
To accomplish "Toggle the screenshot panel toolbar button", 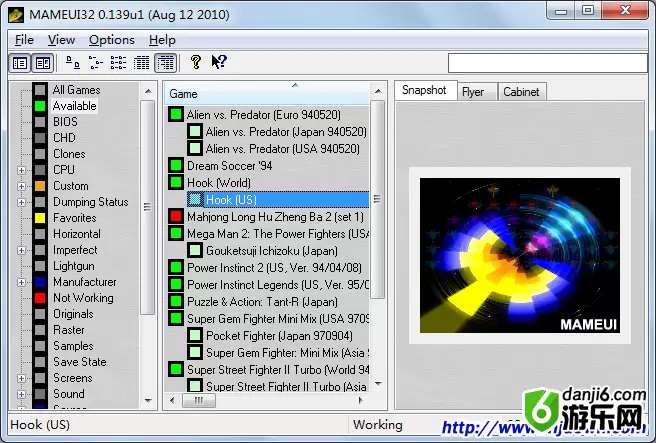I will tap(43, 63).
